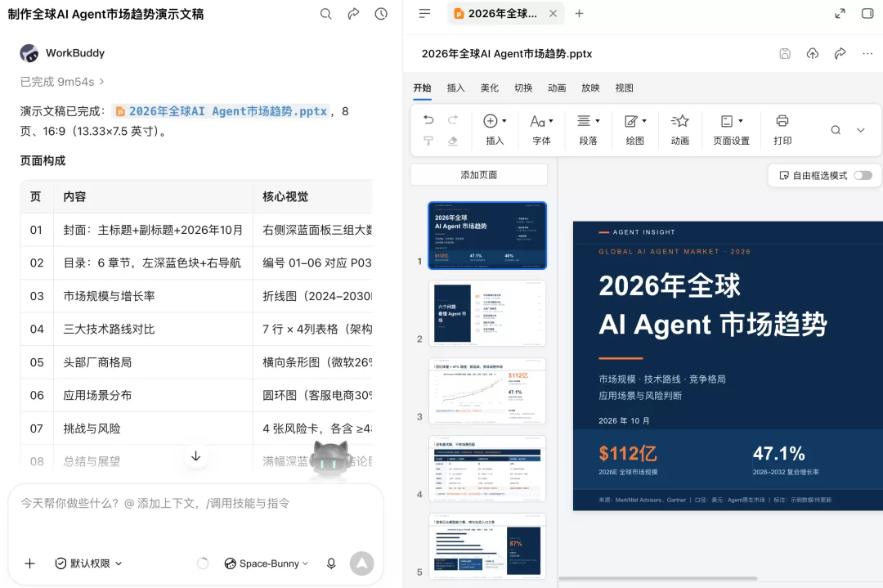
Task: Switch to the 切换 ribbon tab
Action: (523, 88)
